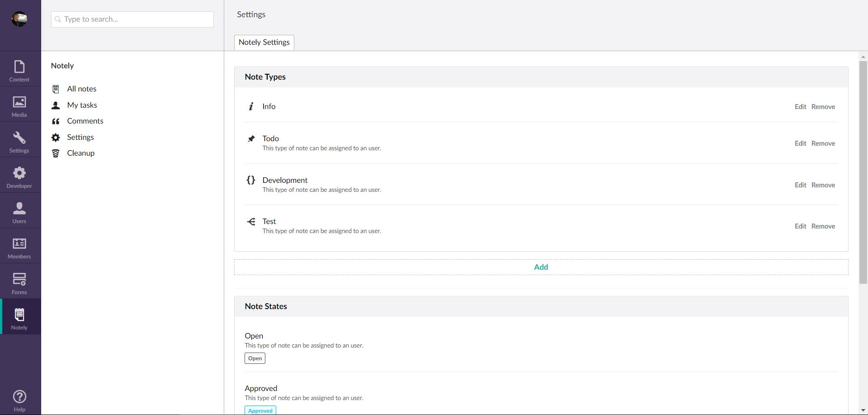Screen dimensions: 868x415
Task: Edit the Info note type
Action: [x=800, y=107]
